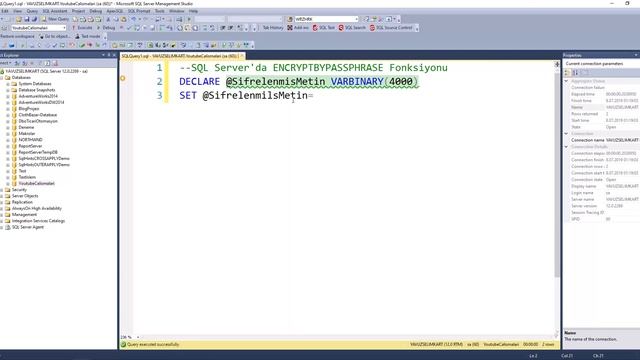The height and width of the screenshot is (360, 640).
Task: Click the SQL Search toolbar icon
Action: point(352,28)
